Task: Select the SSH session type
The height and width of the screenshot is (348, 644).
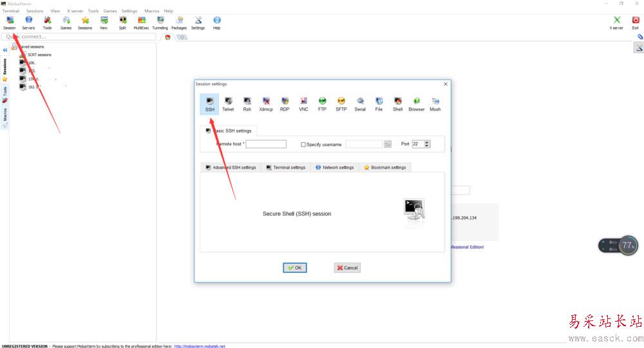Action: tap(210, 104)
